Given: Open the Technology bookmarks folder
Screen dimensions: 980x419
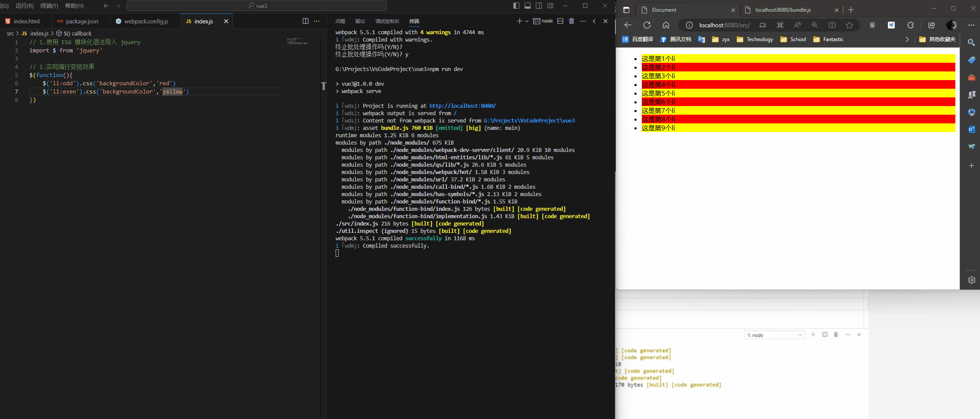Looking at the screenshot, I should click(x=755, y=39).
